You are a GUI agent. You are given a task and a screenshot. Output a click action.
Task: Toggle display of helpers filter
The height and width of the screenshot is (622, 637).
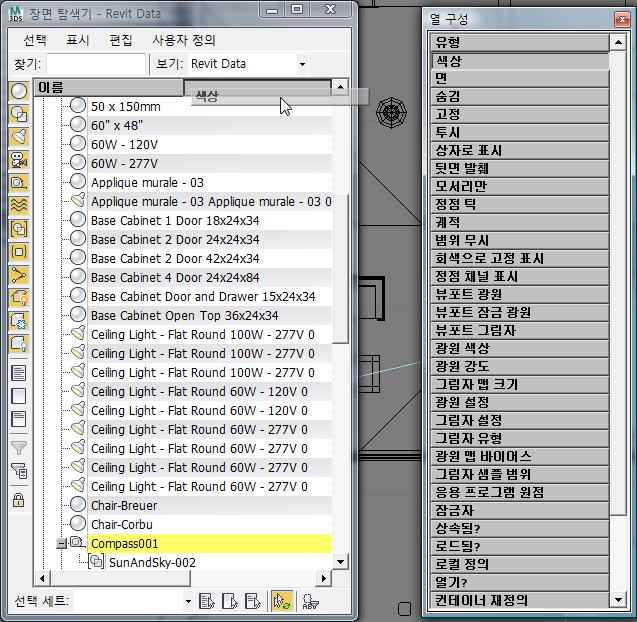coord(19,183)
